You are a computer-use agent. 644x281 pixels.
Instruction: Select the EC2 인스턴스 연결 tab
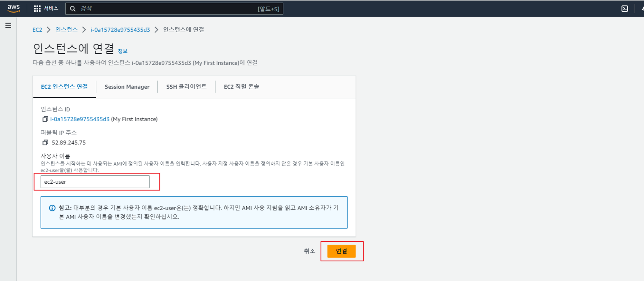(64, 87)
